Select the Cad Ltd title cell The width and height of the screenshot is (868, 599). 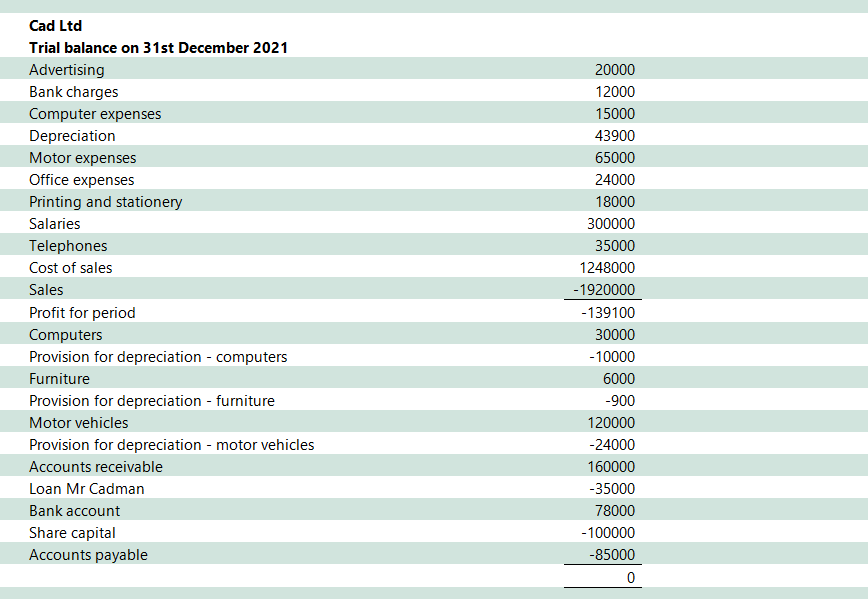pos(56,26)
